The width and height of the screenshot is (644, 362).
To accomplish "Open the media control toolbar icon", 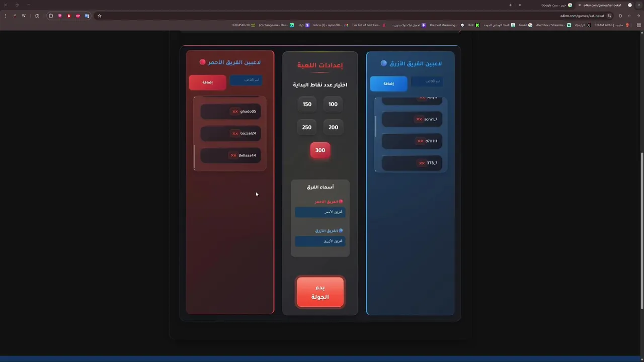I will tap(23, 16).
